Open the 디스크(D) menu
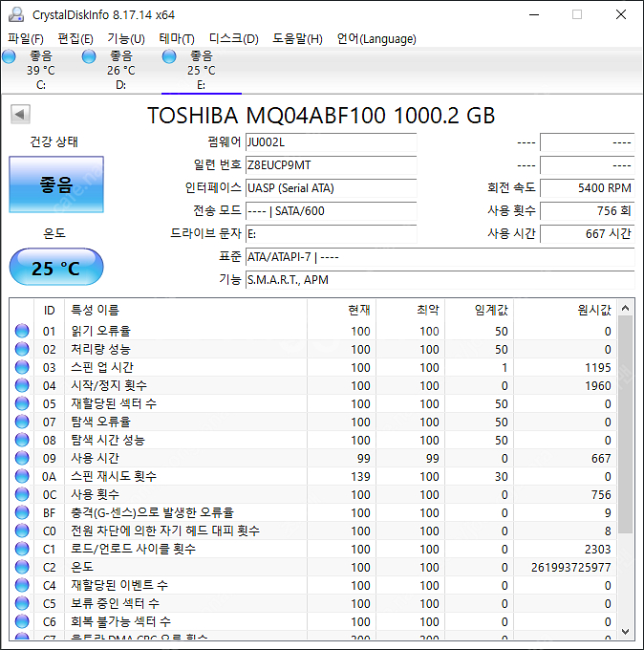 pyautogui.click(x=234, y=39)
